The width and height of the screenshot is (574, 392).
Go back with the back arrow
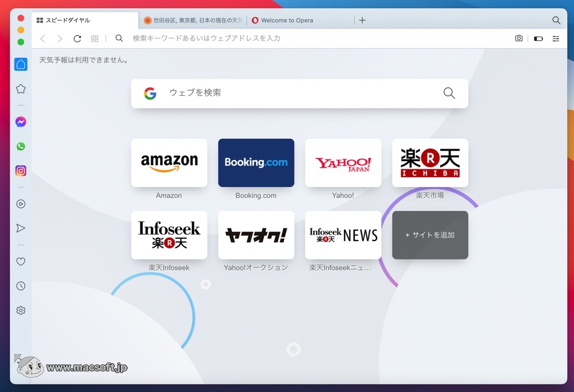[x=43, y=38]
